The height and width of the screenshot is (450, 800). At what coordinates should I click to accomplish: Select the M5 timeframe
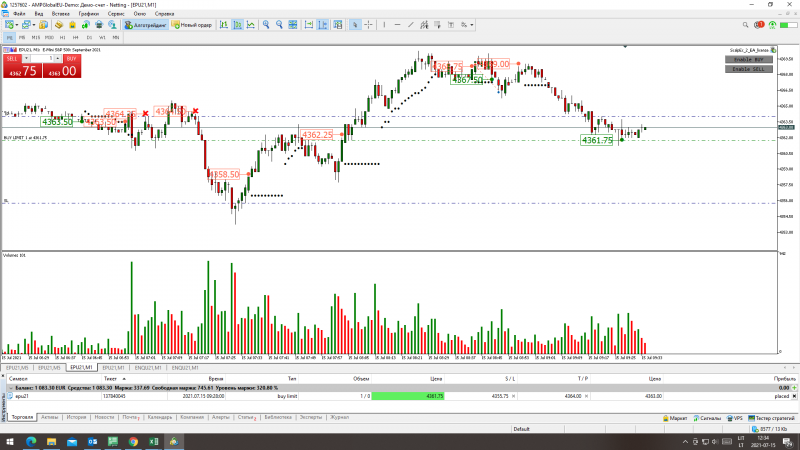22,38
